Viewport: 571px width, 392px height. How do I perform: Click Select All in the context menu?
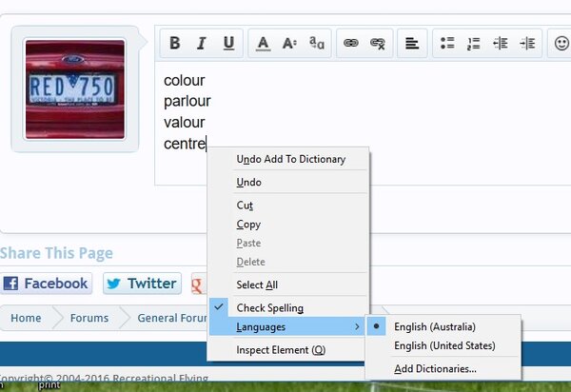pos(257,284)
